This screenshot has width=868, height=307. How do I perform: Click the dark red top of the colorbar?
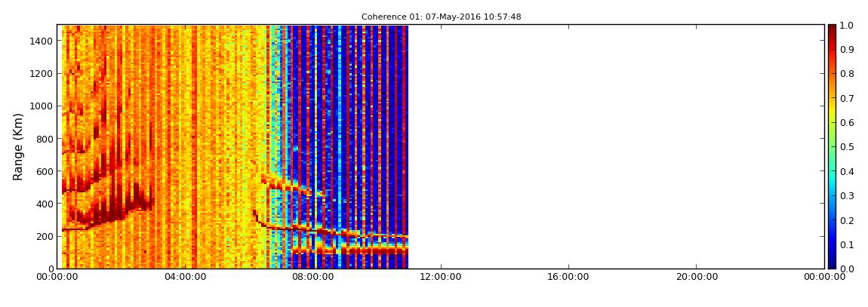(833, 30)
